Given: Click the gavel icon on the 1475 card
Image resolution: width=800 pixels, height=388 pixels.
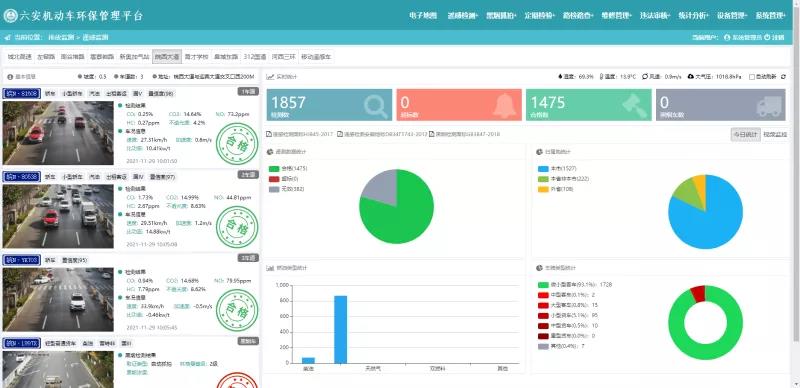Looking at the screenshot, I should click(x=635, y=106).
